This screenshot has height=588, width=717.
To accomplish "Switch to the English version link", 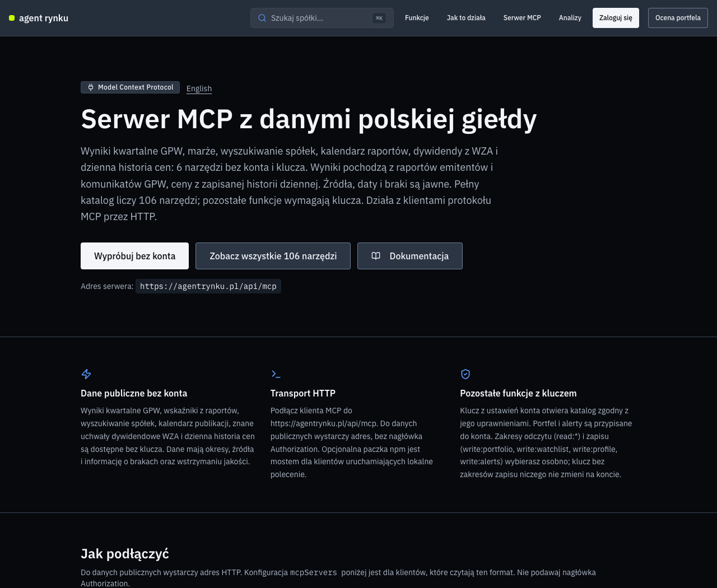I will point(199,88).
